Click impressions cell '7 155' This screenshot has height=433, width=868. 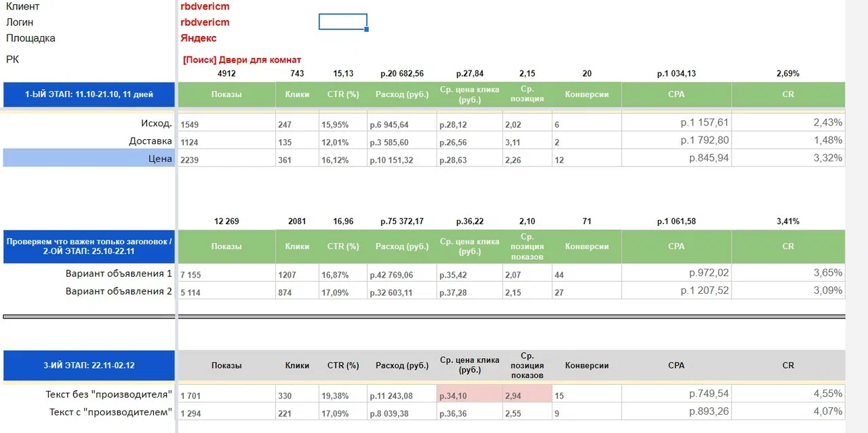tap(226, 274)
